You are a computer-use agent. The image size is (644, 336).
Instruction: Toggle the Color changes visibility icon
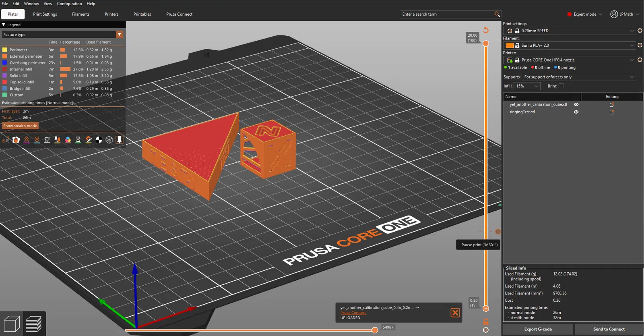pos(68,140)
